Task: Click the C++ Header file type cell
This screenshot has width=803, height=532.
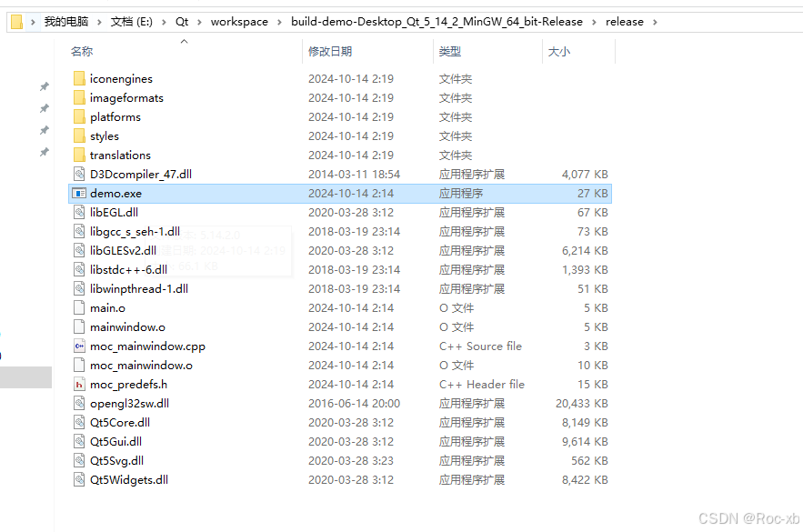Action: 482,385
